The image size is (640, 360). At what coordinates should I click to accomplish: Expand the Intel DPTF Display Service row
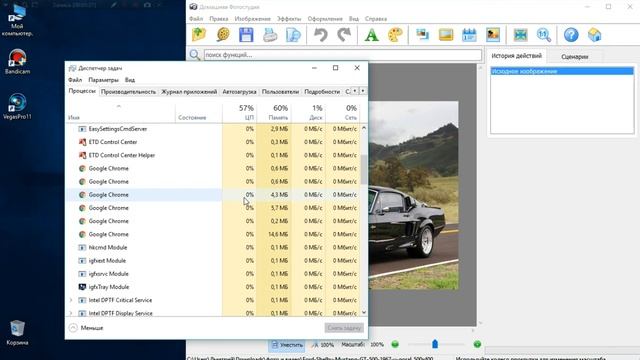[x=71, y=313]
